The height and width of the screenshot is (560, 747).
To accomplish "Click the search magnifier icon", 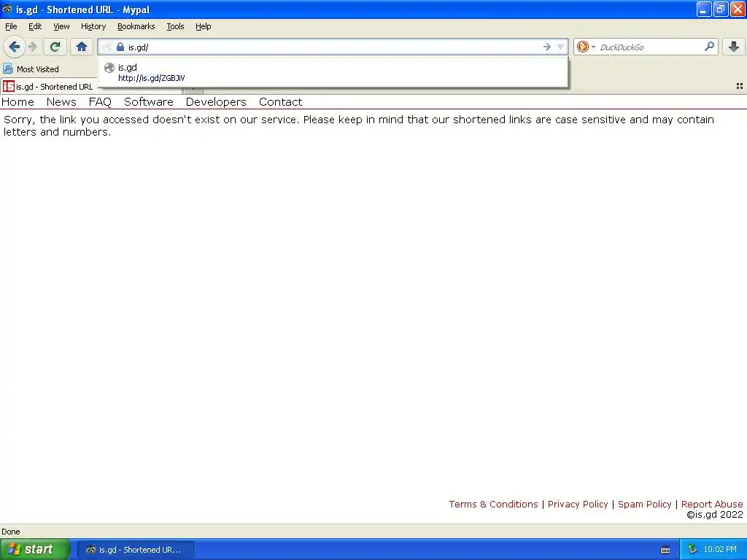I will coord(709,47).
